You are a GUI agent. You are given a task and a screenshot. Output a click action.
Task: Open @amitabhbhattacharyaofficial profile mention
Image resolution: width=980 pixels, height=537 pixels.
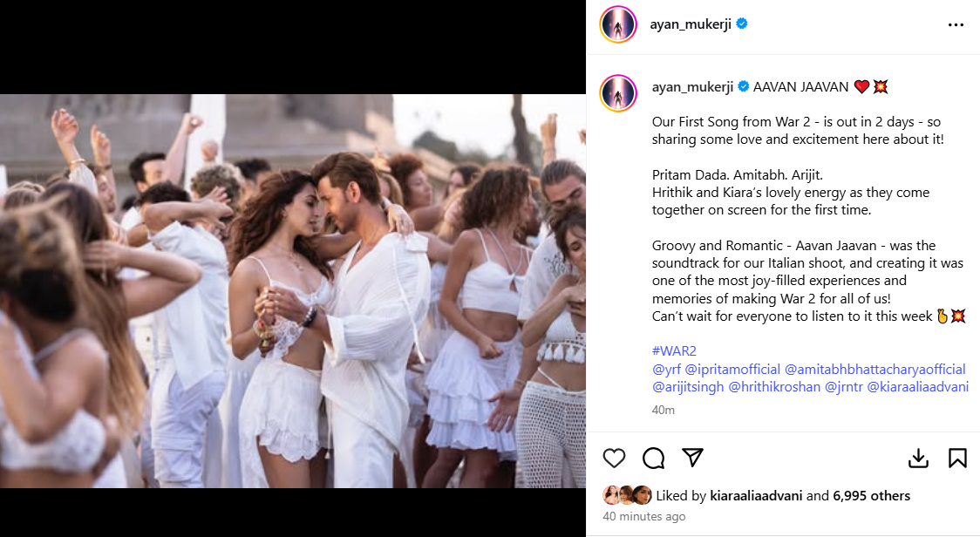coord(875,370)
